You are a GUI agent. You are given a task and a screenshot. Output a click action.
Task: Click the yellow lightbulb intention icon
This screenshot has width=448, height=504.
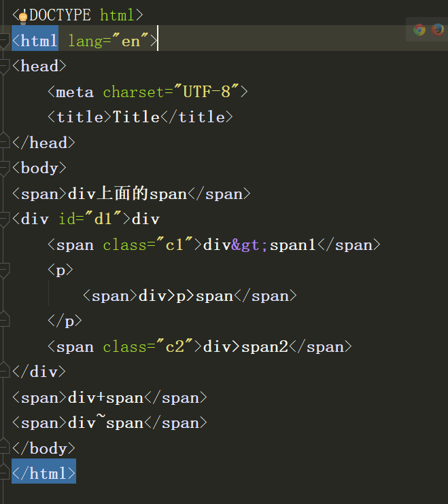coord(22,15)
